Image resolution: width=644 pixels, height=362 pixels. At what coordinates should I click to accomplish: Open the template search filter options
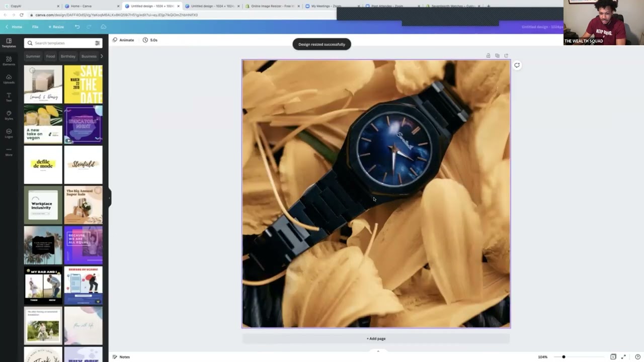97,43
